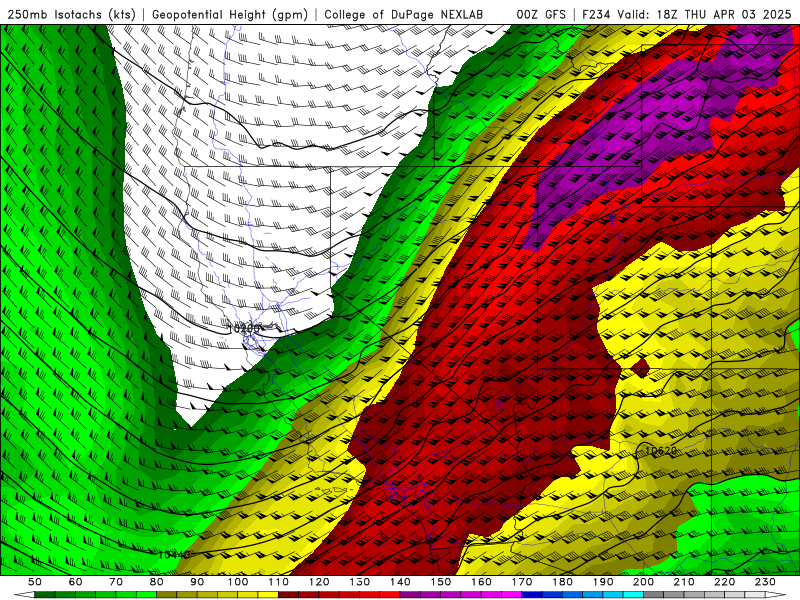Click the 10440 height contour label
The image size is (800, 600).
(174, 554)
